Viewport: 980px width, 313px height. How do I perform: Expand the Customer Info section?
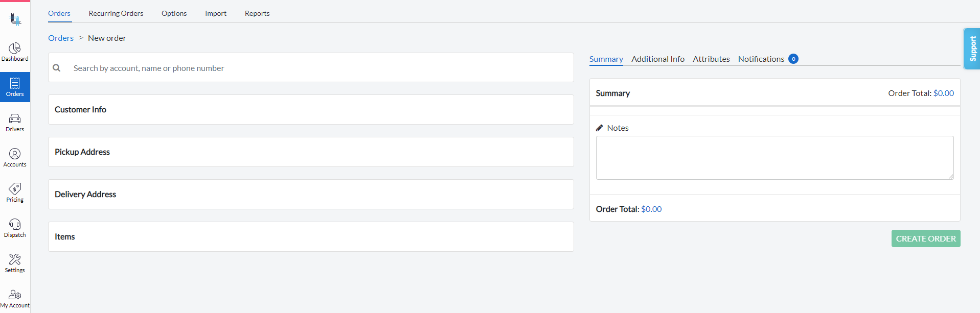point(311,109)
